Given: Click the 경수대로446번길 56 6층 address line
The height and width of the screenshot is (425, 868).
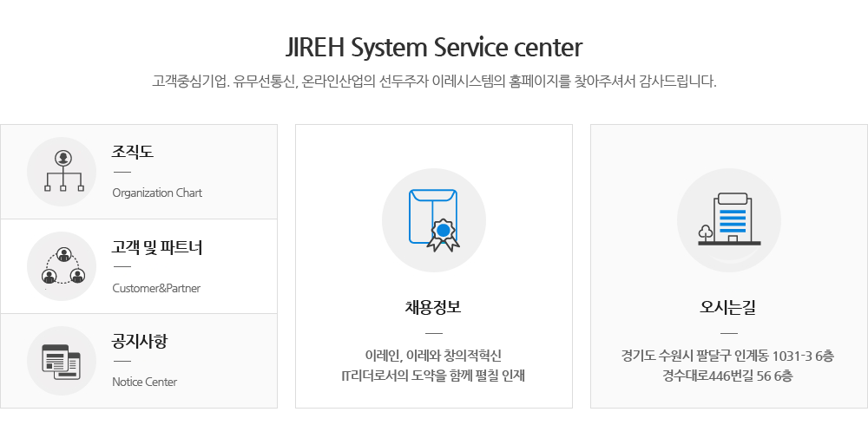Looking at the screenshot, I should pos(728,376).
